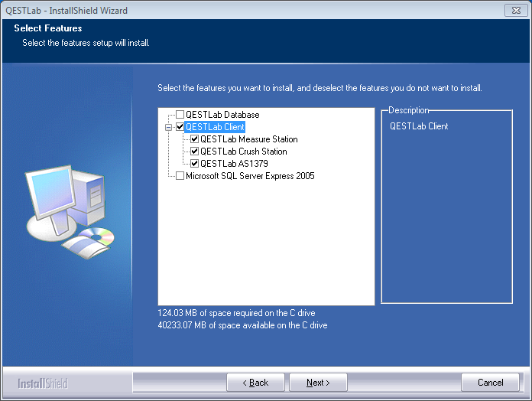532x401 pixels.
Task: Close the InstallShield Wizard window
Action: click(x=514, y=10)
